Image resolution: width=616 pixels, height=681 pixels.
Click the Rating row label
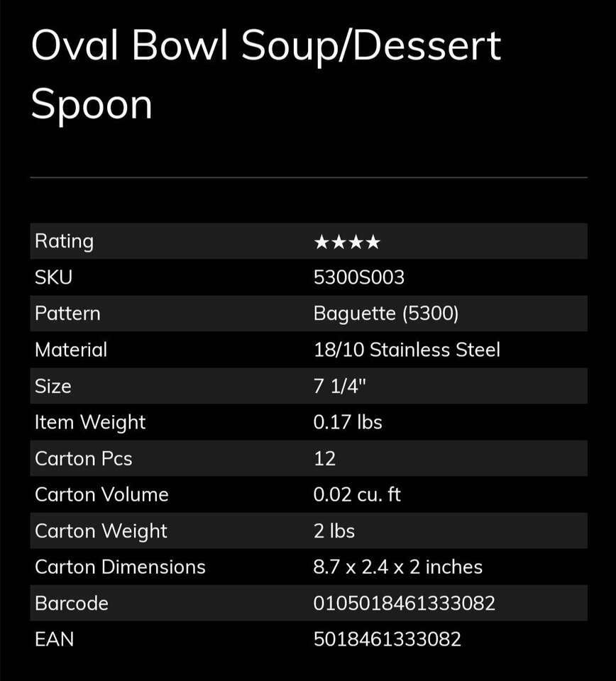64,241
